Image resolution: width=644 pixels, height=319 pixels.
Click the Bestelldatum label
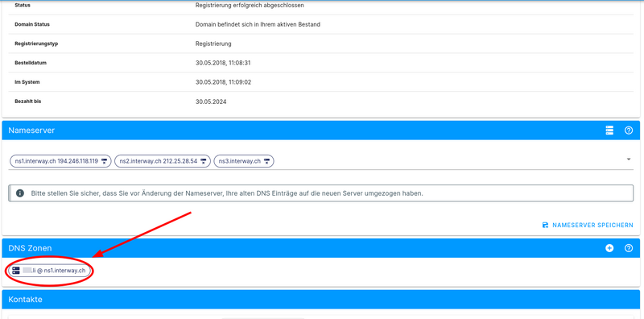point(31,63)
